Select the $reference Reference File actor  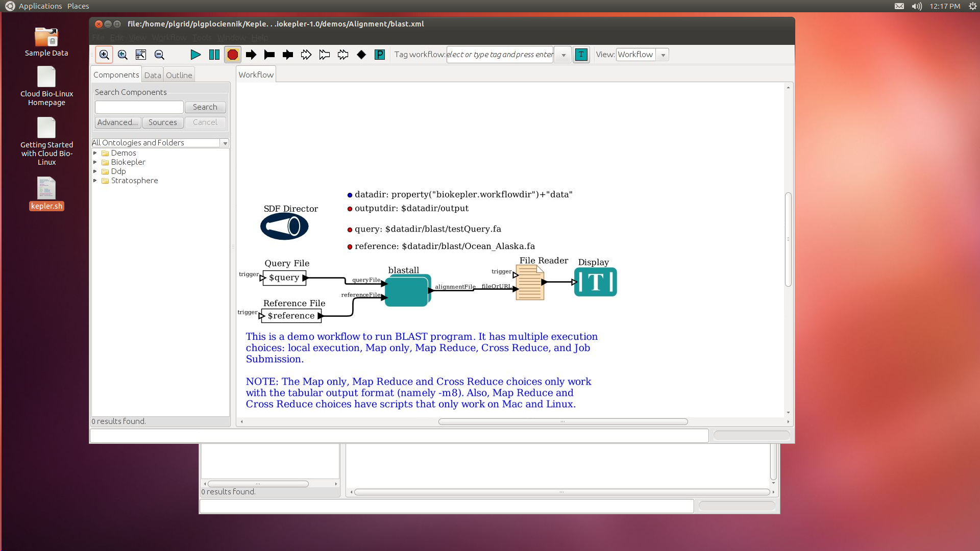pyautogui.click(x=291, y=316)
